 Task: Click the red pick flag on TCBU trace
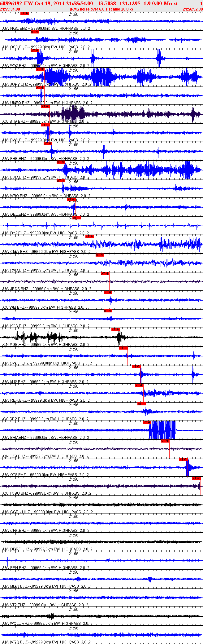click(197, 478)
